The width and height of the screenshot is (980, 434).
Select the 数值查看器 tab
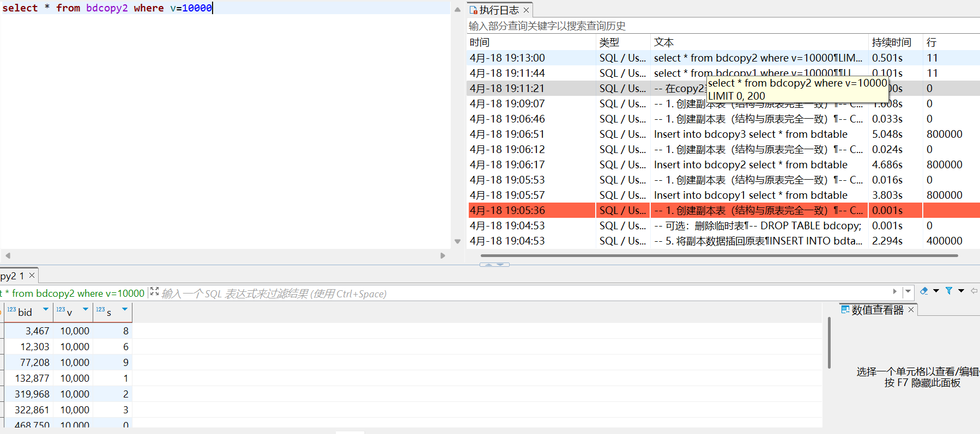pos(878,310)
